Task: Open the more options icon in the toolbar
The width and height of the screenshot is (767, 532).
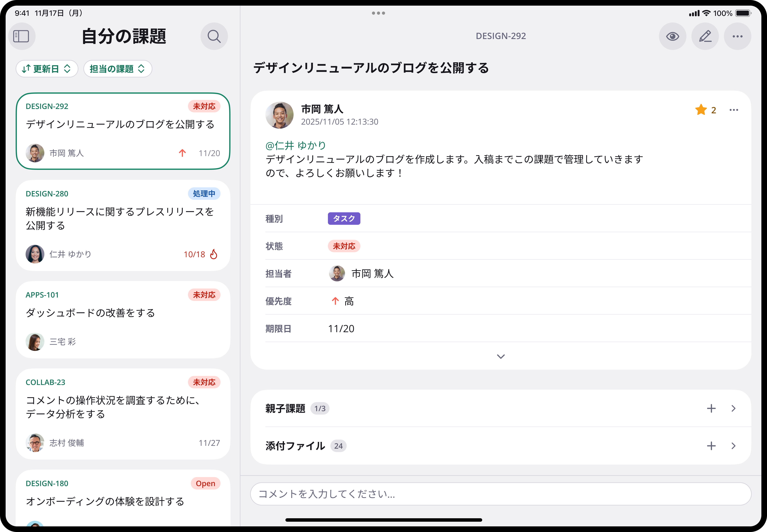Action: point(737,36)
